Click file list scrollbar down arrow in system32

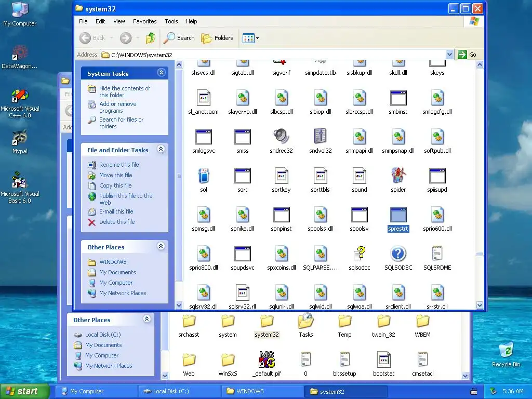click(480, 305)
